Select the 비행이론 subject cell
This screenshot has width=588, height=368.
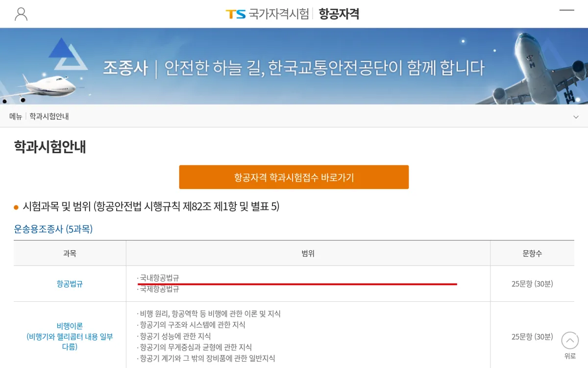pos(70,336)
